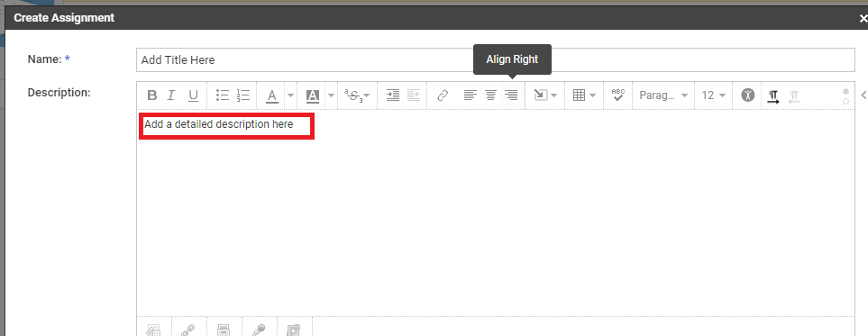Screen dimensions: 868x336
Task: Insert a hyperlink using the chain icon
Action: tap(443, 95)
